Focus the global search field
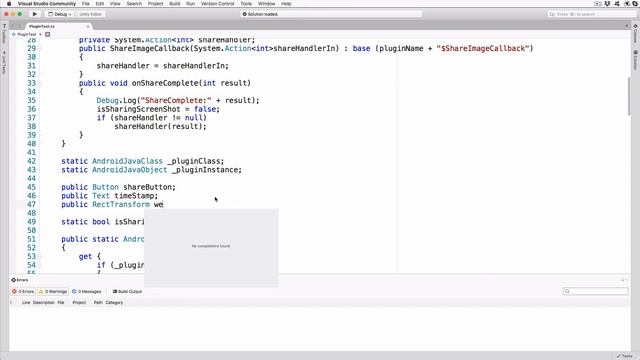This screenshot has height=360, width=640. coord(591,14)
